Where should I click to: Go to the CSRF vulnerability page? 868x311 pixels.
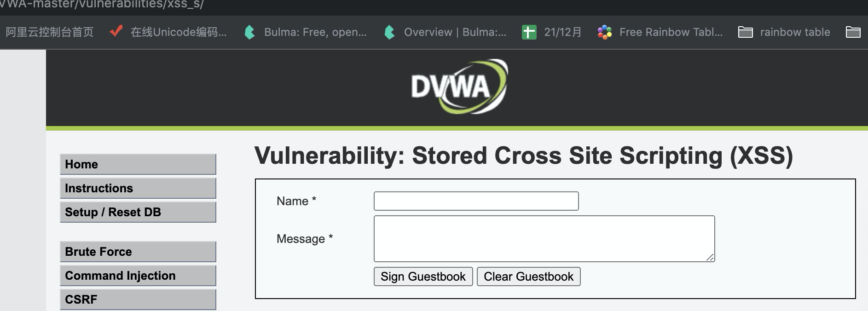[138, 299]
